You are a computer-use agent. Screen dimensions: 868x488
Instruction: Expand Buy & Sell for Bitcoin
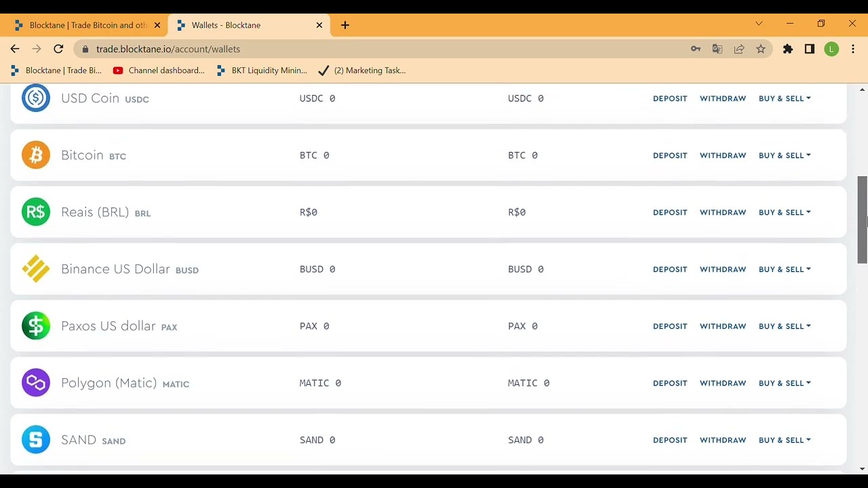[785, 155]
